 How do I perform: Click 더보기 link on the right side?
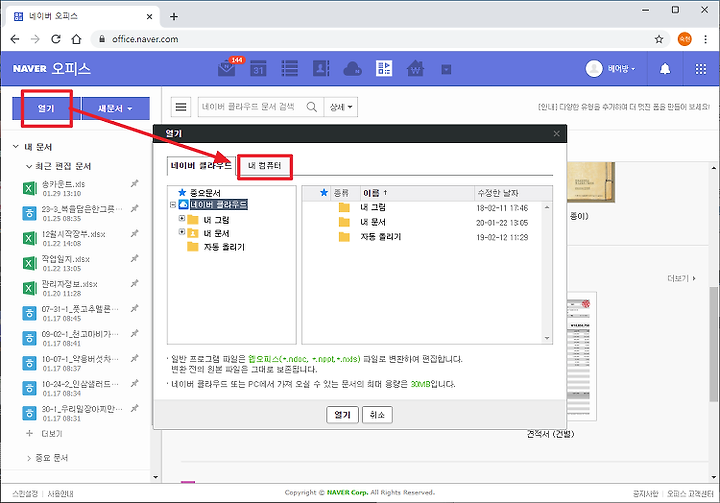[x=681, y=278]
